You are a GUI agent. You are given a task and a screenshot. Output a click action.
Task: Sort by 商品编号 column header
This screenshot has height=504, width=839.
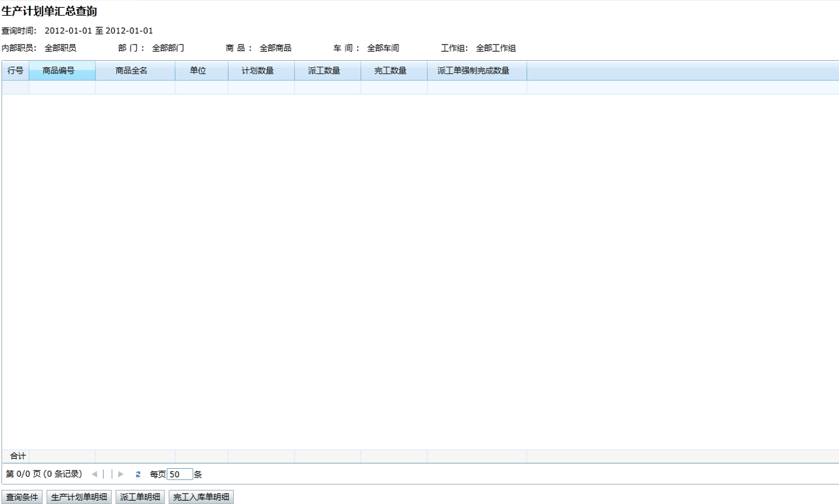coord(62,71)
